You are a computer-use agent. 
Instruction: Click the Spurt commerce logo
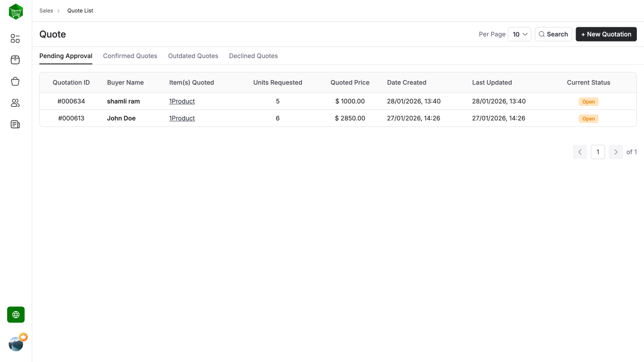(x=16, y=12)
